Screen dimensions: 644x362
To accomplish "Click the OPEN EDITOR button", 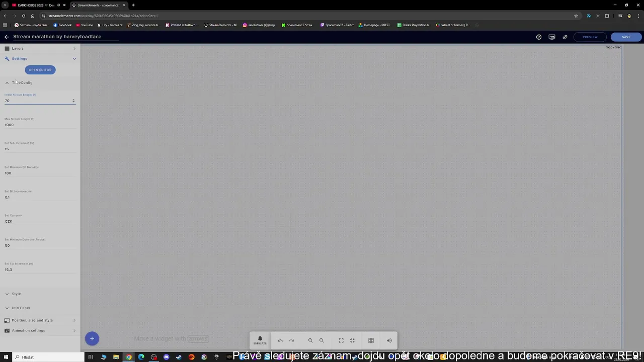I will point(40,70).
